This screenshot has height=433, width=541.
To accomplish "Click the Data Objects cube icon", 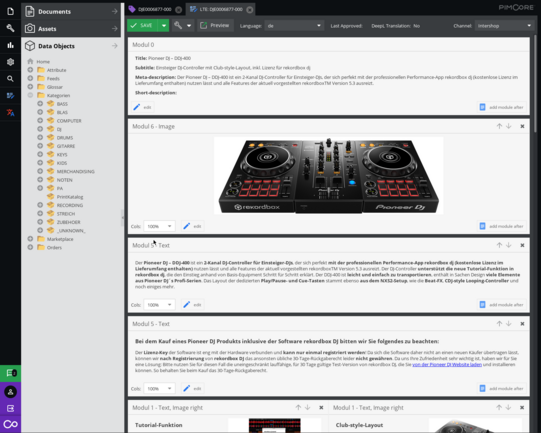I will [x=30, y=46].
